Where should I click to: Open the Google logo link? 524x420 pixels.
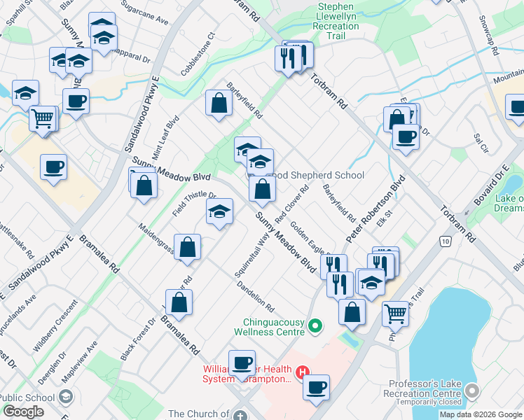(24, 412)
